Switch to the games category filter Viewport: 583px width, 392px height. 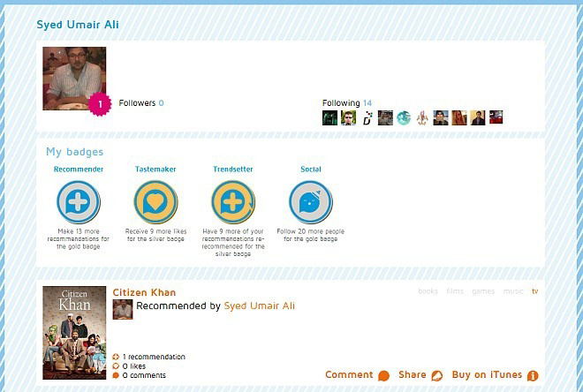pyautogui.click(x=483, y=291)
